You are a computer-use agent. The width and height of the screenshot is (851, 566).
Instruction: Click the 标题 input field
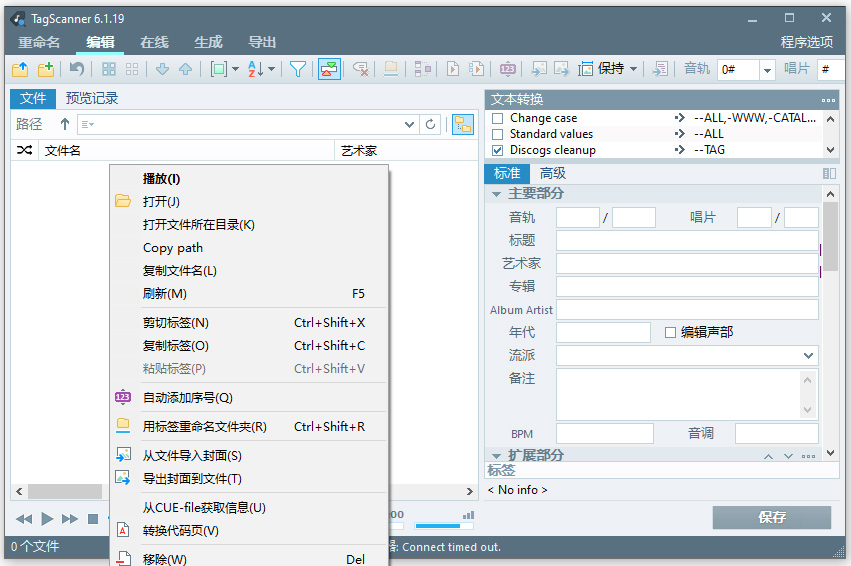point(687,240)
